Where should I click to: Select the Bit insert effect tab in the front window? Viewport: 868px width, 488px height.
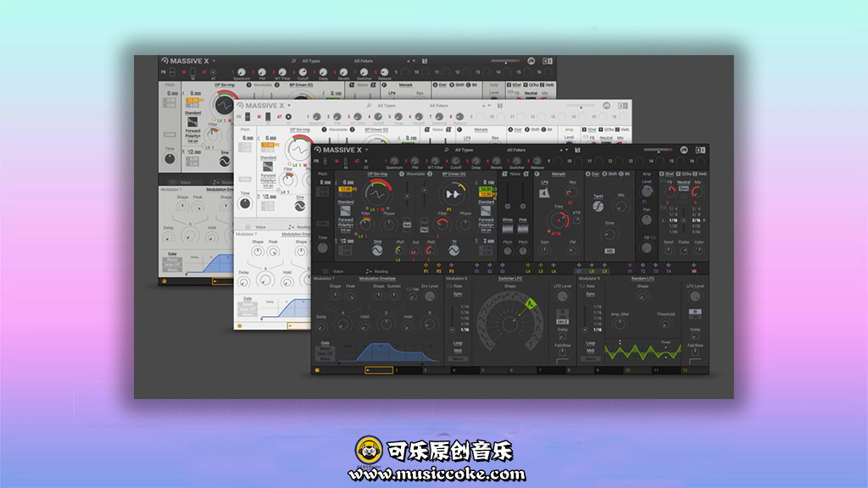[x=627, y=174]
